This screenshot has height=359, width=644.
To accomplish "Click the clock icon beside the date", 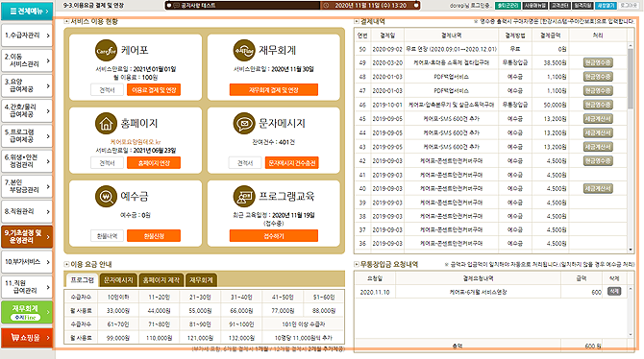I will [x=326, y=6].
